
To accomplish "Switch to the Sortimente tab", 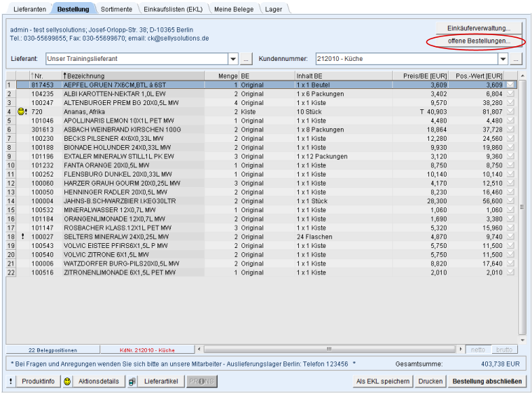I will (115, 9).
